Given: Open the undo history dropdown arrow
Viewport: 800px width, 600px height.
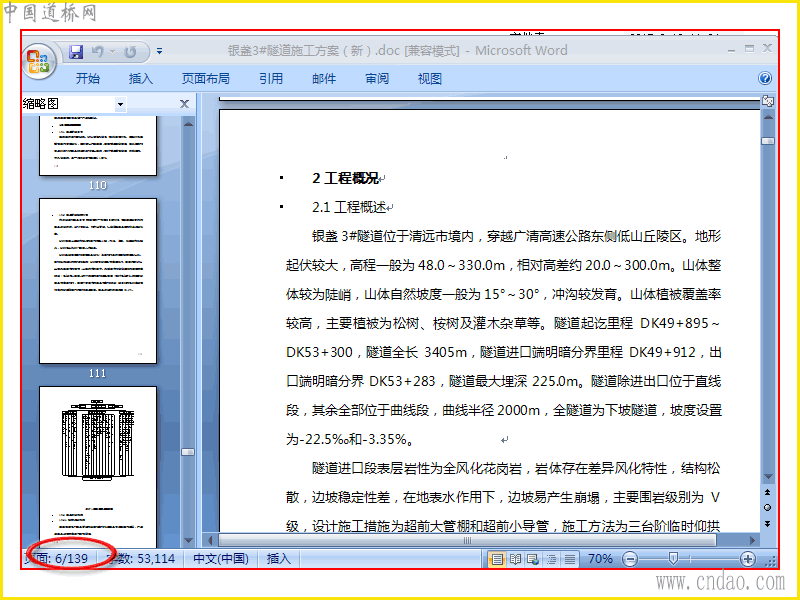Looking at the screenshot, I should [113, 52].
